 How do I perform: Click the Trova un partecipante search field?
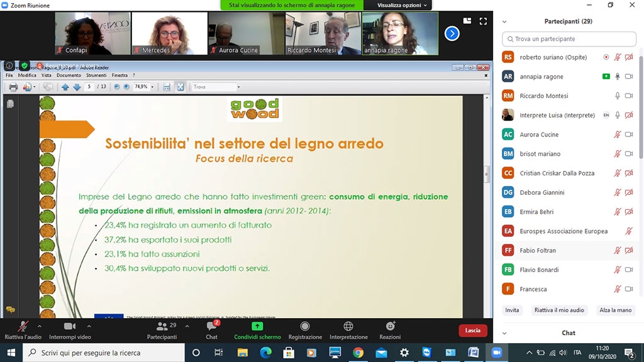[x=569, y=39]
